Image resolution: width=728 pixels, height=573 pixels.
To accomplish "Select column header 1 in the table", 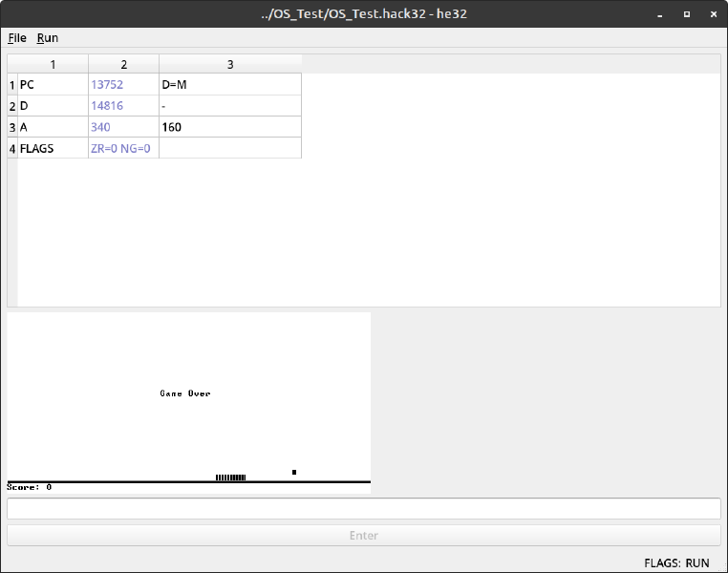I will [x=53, y=64].
